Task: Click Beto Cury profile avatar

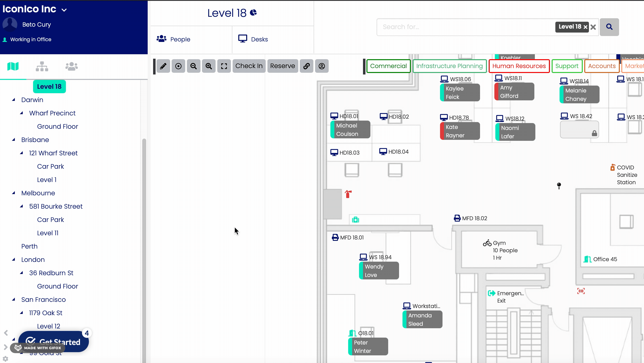Action: [x=10, y=24]
